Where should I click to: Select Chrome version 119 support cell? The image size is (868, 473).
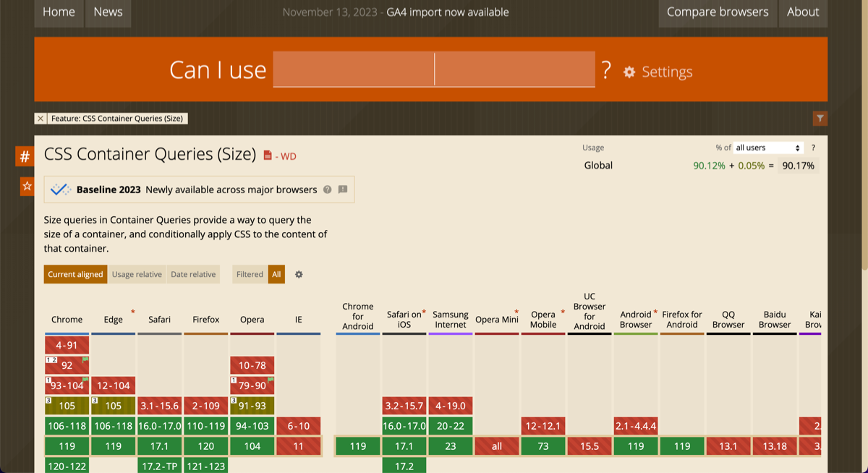pos(67,446)
